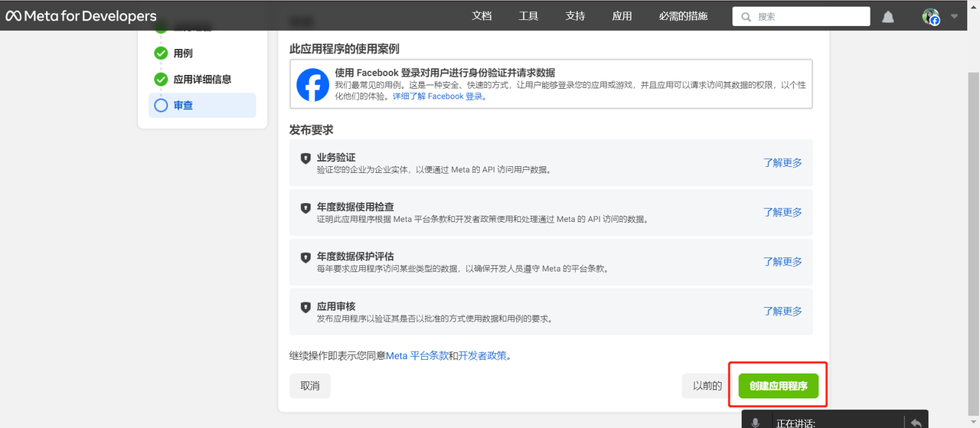Open 了解更多 for 年度数据使用检查
This screenshot has width=980, height=428.
tap(782, 212)
